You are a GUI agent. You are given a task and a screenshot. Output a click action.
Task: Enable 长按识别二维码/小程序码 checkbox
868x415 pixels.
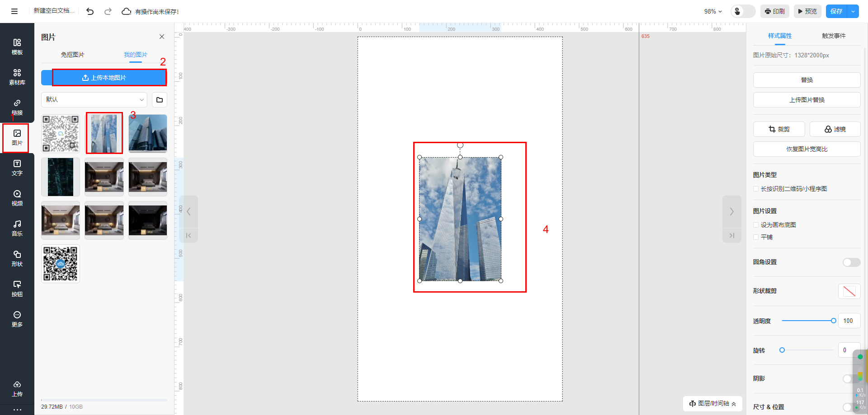click(756, 189)
